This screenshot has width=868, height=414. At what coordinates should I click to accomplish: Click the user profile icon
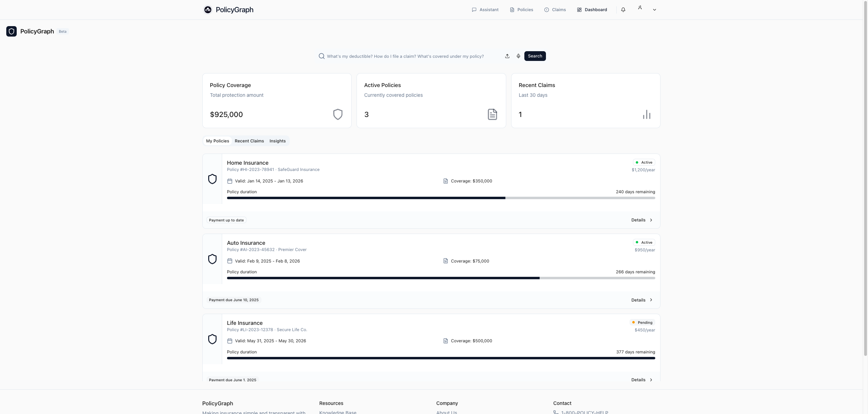coord(640,8)
